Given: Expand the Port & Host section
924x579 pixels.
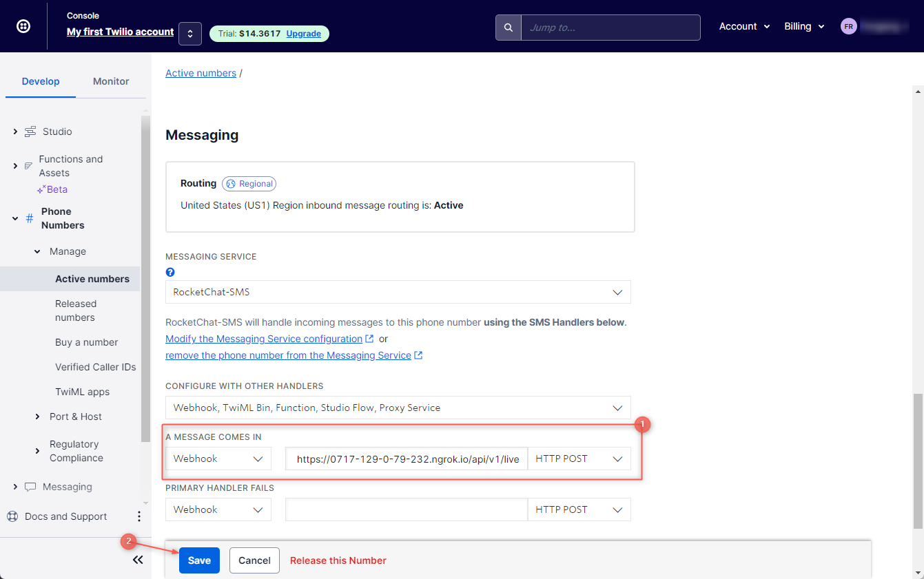Looking at the screenshot, I should pos(37,417).
